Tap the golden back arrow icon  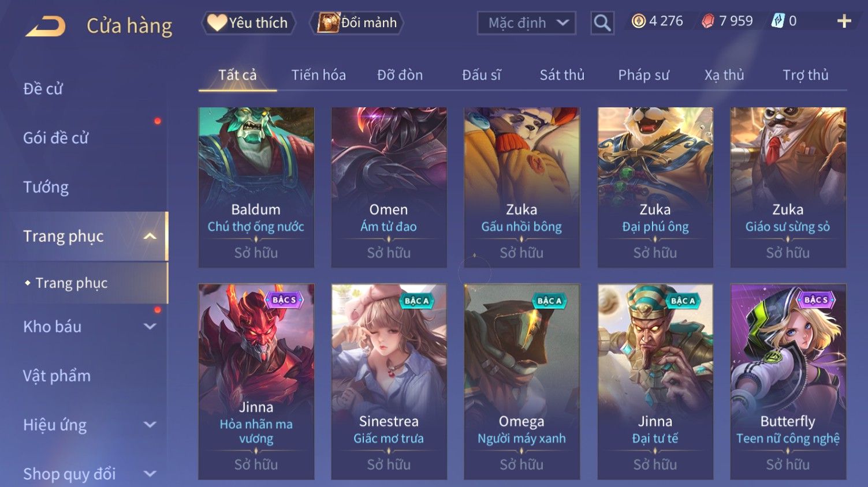[x=46, y=26]
